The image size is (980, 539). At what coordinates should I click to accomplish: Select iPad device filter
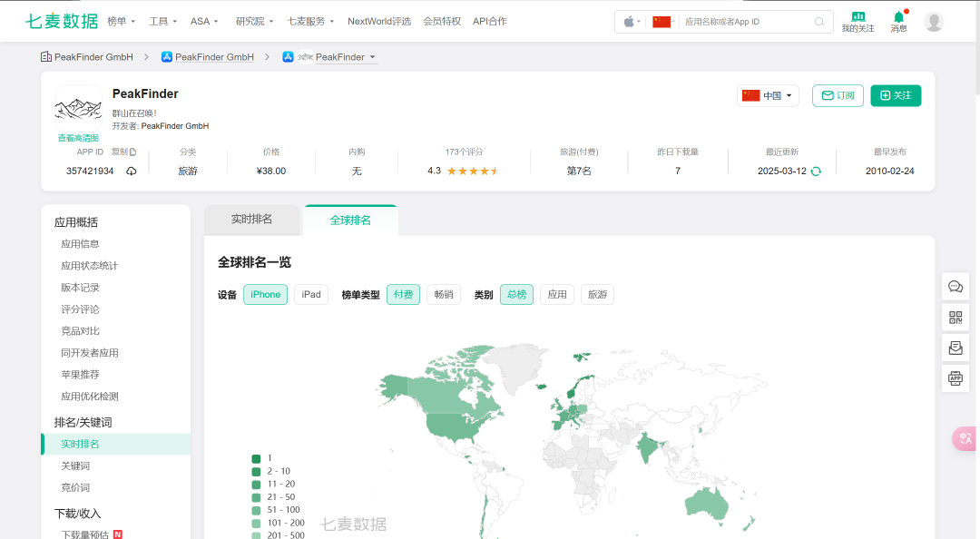pos(311,295)
